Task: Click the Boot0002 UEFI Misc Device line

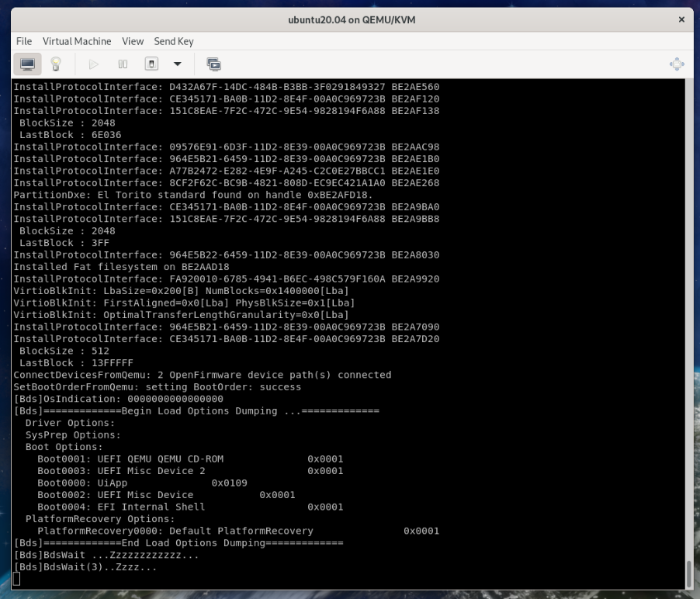Action: (x=166, y=495)
